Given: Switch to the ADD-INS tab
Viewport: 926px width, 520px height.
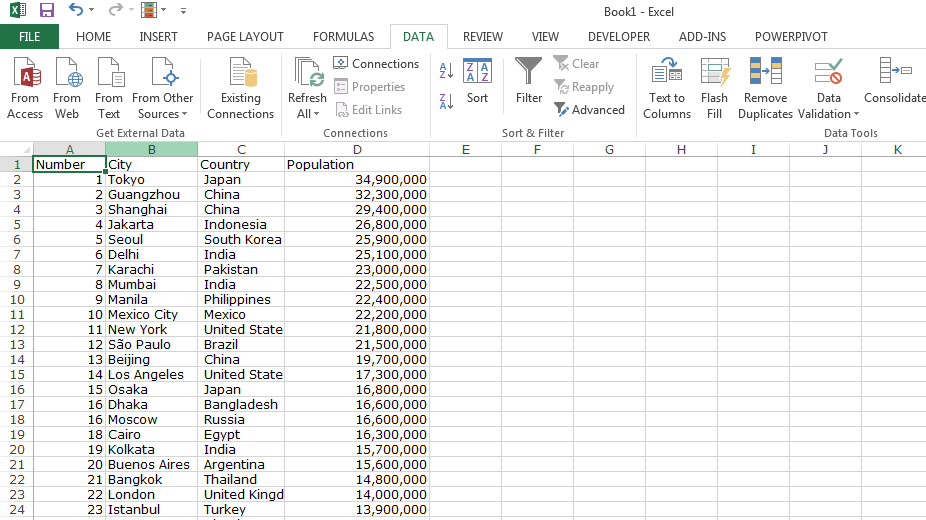Looking at the screenshot, I should [x=702, y=37].
